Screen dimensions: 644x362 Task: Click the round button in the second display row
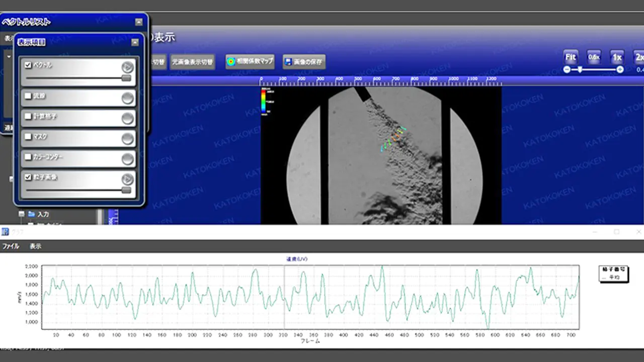click(128, 98)
